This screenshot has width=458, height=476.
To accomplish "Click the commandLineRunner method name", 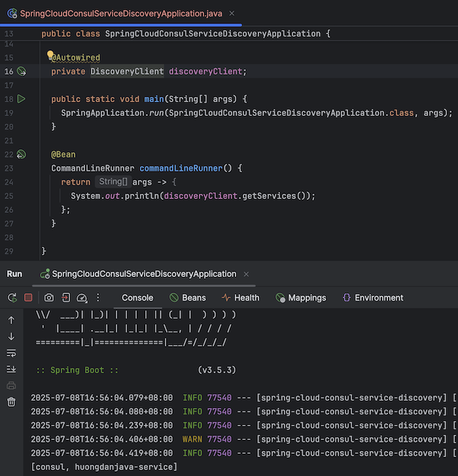I will [181, 168].
